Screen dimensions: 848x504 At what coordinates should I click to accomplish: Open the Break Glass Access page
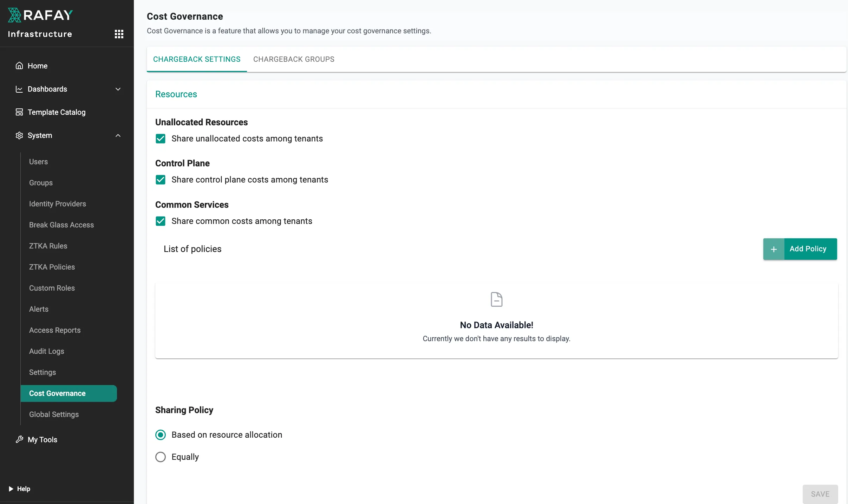(x=61, y=225)
